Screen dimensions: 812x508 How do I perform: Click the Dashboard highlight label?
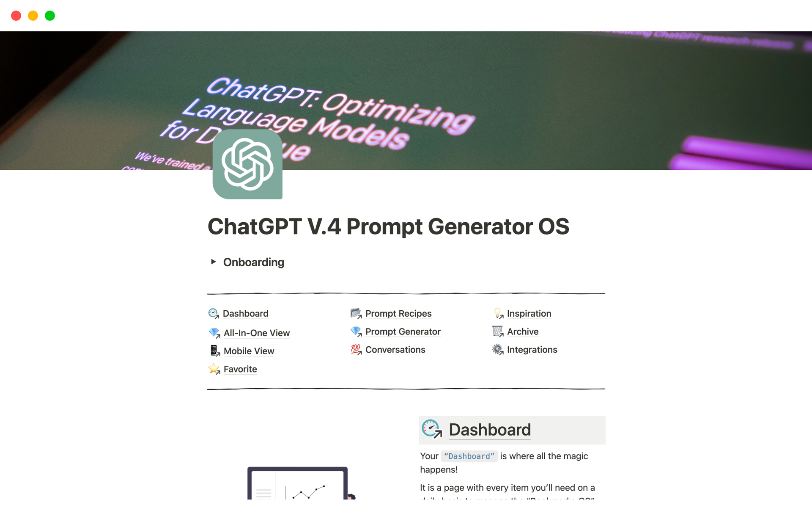pyautogui.click(x=467, y=456)
